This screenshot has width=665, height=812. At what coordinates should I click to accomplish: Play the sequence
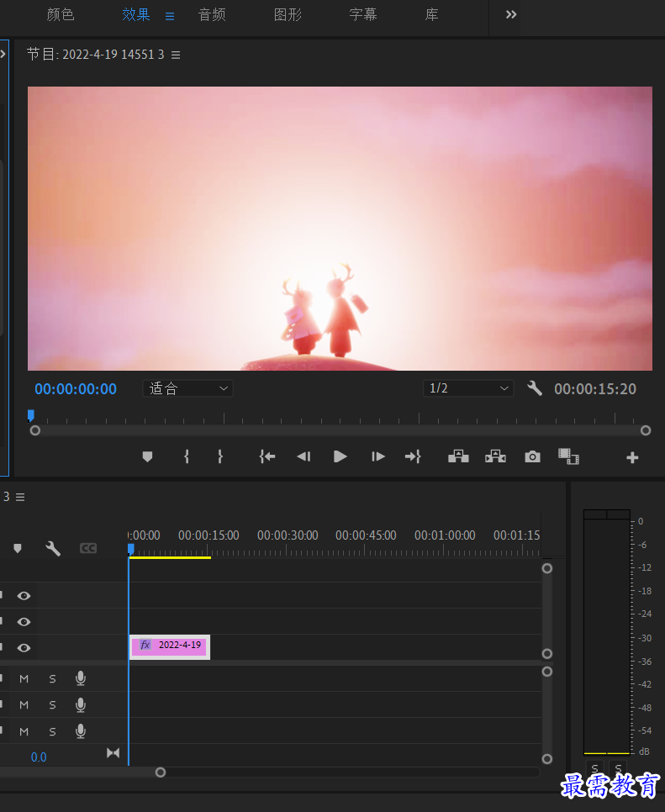340,456
